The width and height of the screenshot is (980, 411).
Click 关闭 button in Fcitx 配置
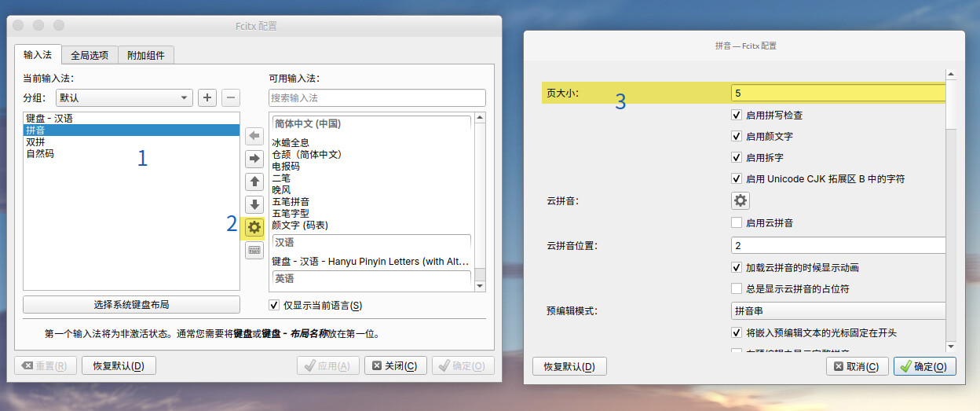coord(397,365)
